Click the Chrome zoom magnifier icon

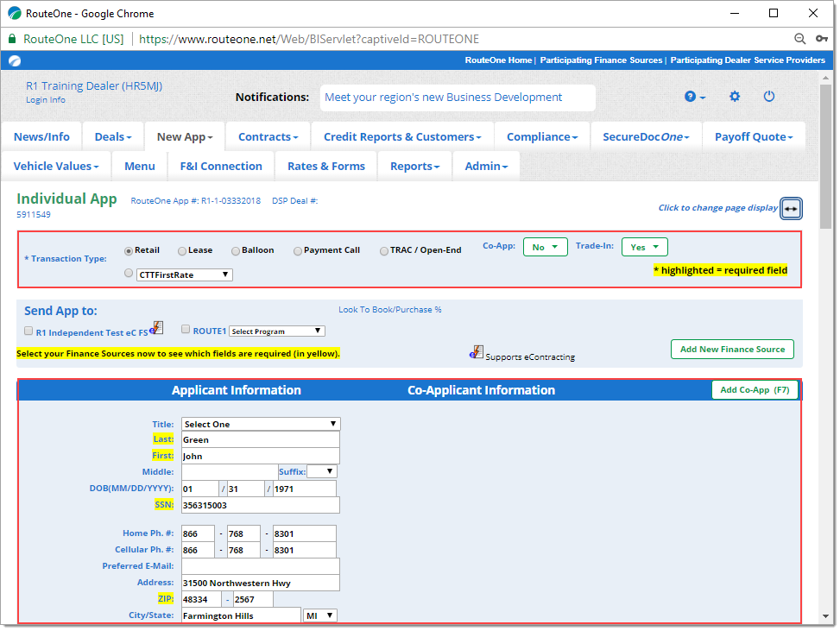(x=799, y=39)
